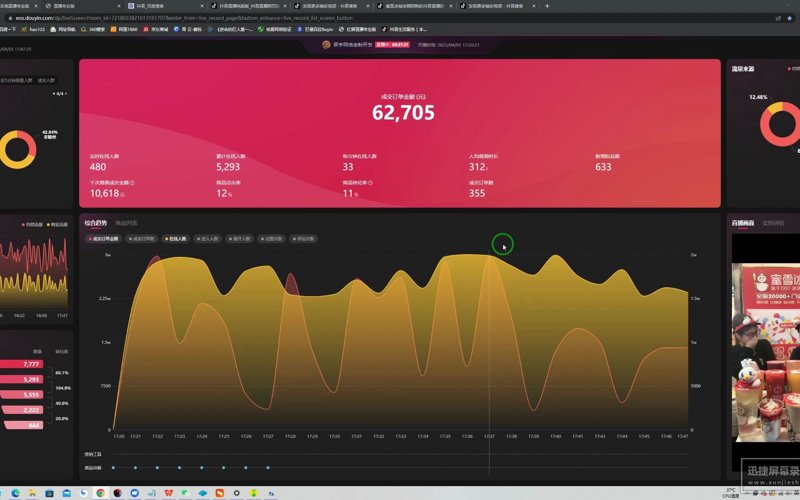This screenshot has height=500, width=800.
Task: Click the first product explanation timeline dot
Action: 113,467
